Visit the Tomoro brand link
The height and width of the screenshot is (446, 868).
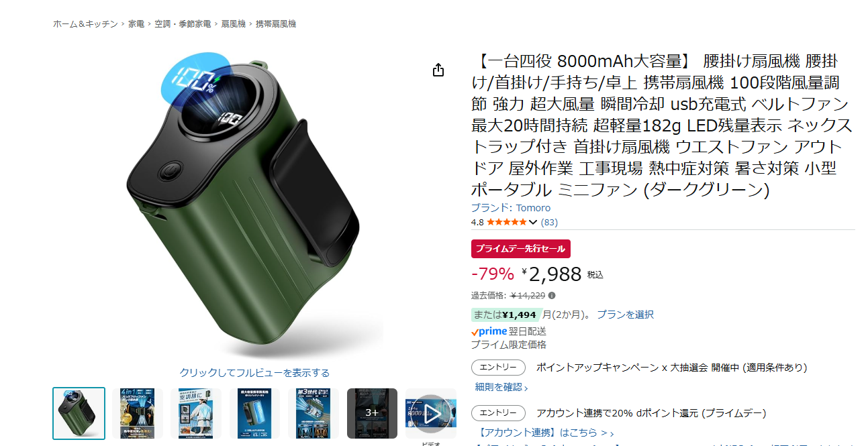(x=511, y=208)
